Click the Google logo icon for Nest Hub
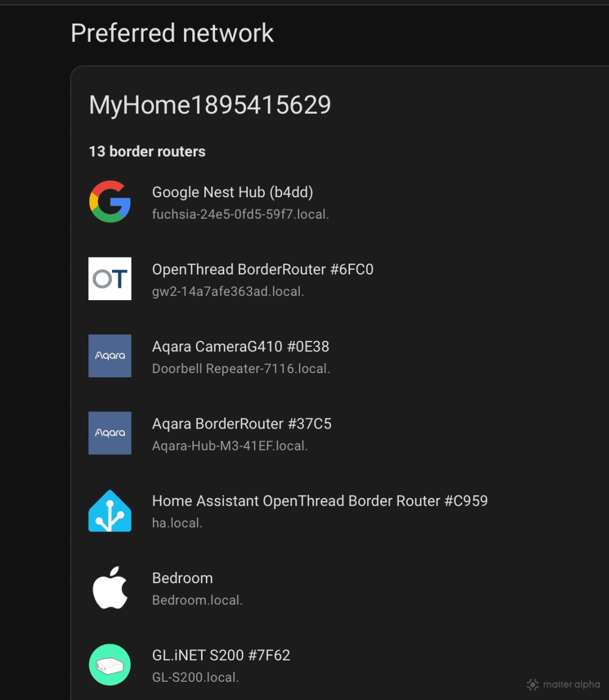 point(110,201)
